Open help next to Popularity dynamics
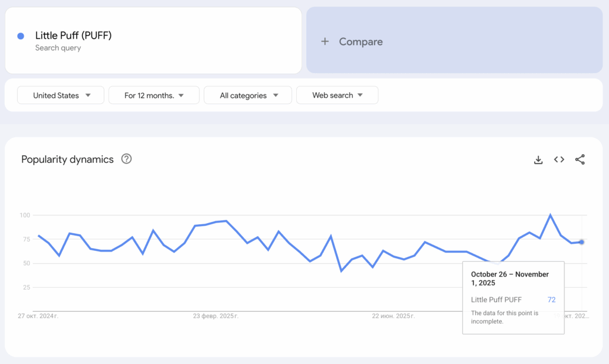The width and height of the screenshot is (609, 364). (x=126, y=159)
